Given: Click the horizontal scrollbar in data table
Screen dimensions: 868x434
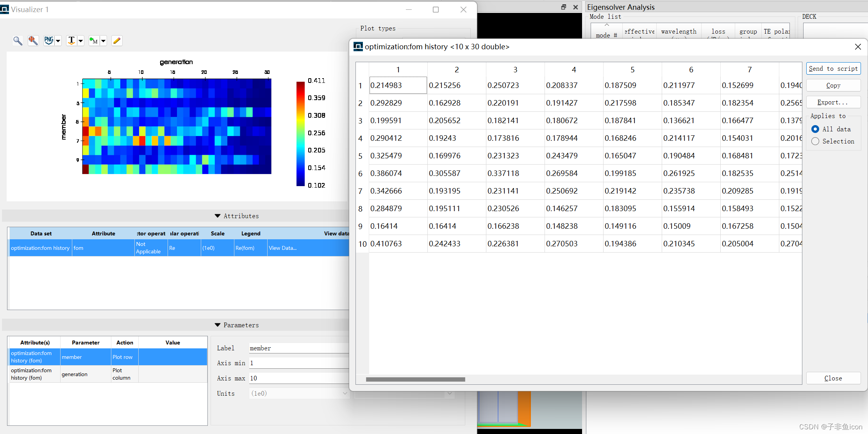Looking at the screenshot, I should point(415,379).
